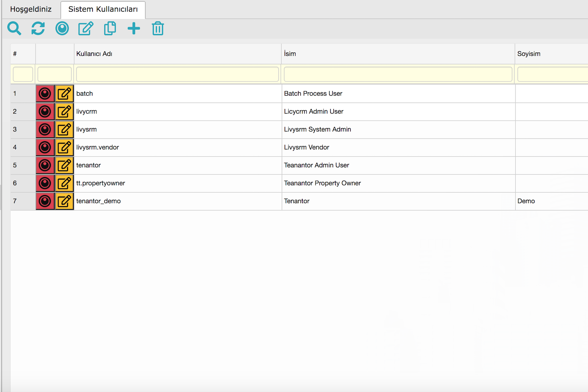Click the refresh arrows toolbar icon
The image size is (588, 392).
pyautogui.click(x=38, y=28)
